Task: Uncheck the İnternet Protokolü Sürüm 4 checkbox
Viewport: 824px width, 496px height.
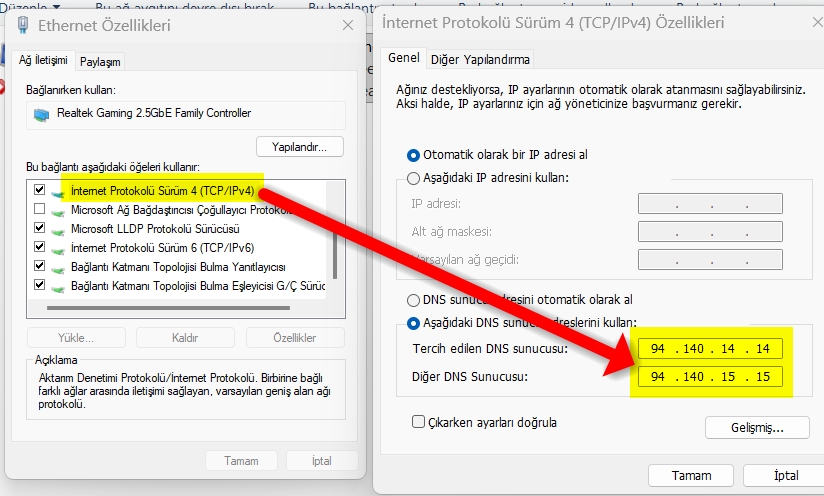Action: (39, 190)
